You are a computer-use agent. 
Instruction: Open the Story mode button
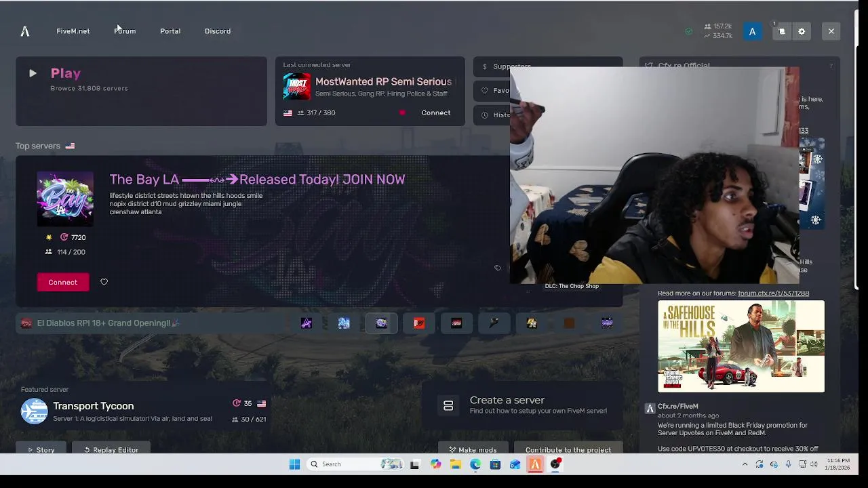[41, 449]
